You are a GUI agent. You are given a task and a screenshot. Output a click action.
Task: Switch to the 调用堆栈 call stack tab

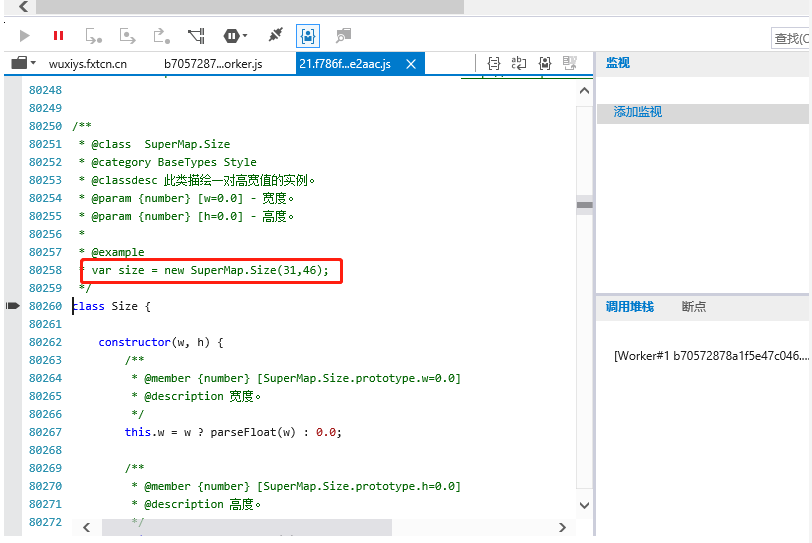pos(630,307)
